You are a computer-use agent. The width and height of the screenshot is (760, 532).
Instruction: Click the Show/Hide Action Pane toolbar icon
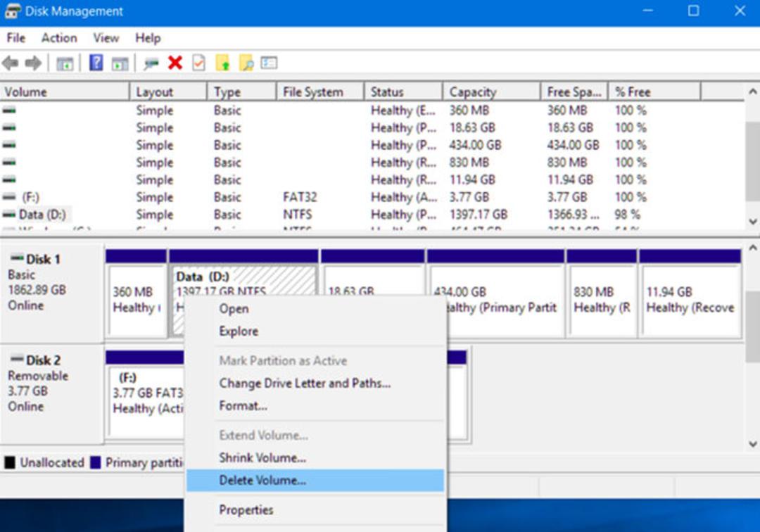tap(120, 63)
